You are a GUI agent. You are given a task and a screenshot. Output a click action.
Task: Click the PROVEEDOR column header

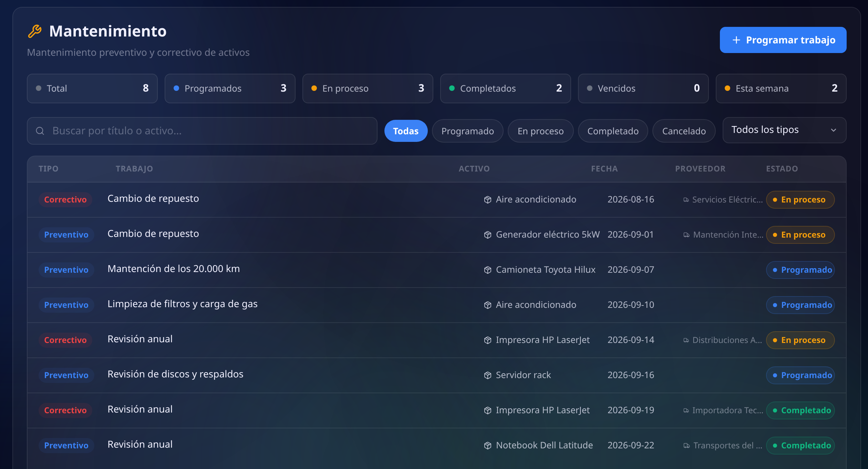point(700,169)
